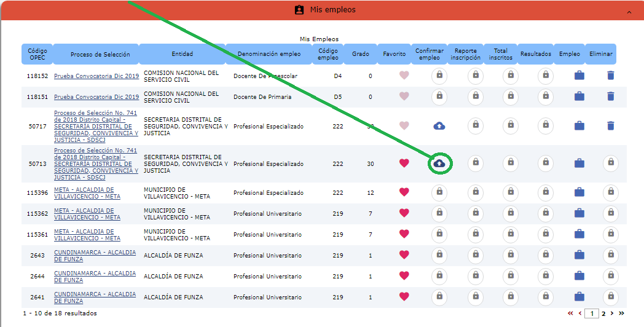The image size is (644, 327).
Task: Toggle favorite heart for OPEC 118152
Action: click(x=404, y=76)
